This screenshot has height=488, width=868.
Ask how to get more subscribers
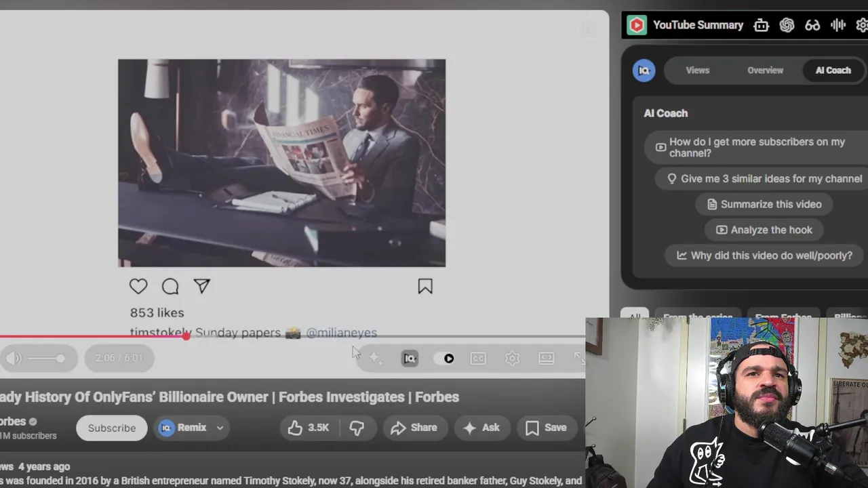click(x=756, y=147)
